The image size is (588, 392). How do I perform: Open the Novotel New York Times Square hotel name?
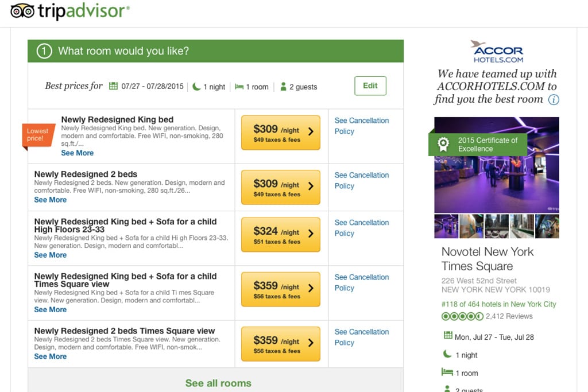487,259
